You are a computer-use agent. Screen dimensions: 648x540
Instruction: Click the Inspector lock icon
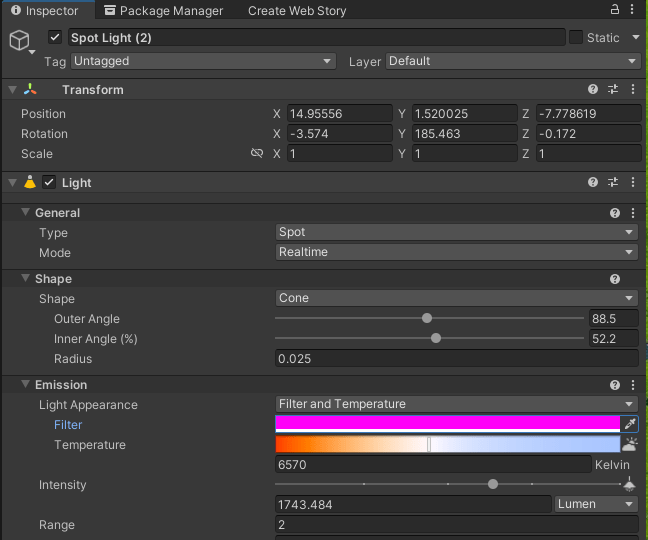pos(614,11)
